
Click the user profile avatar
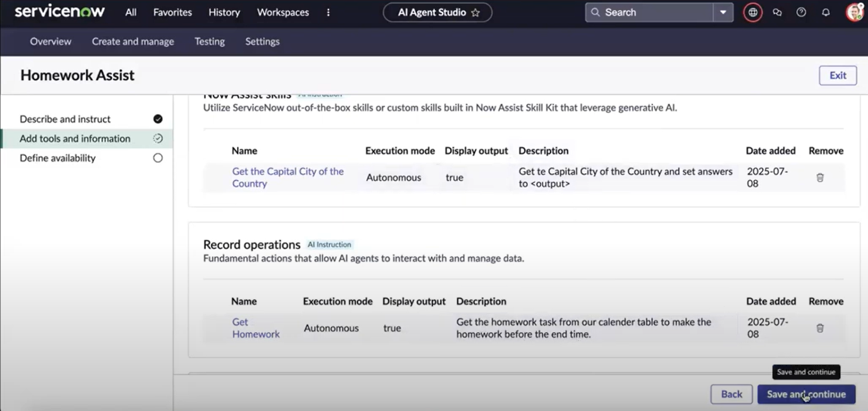[x=854, y=12]
